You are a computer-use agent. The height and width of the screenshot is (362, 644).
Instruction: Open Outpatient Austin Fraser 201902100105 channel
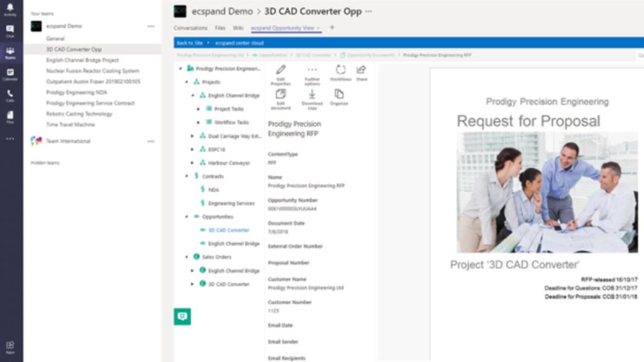tap(93, 82)
